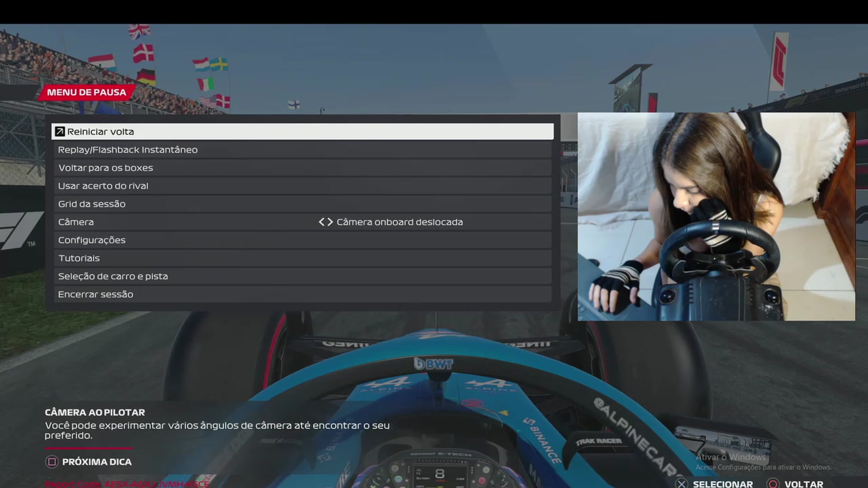Select Usar acerto do rival
This screenshot has width=868, height=488.
pos(302,186)
